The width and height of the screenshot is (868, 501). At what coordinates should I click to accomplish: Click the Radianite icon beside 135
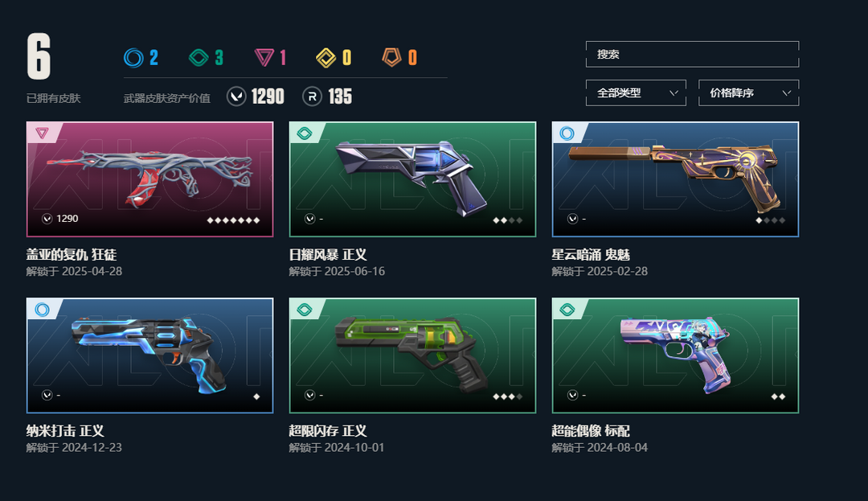pos(312,97)
